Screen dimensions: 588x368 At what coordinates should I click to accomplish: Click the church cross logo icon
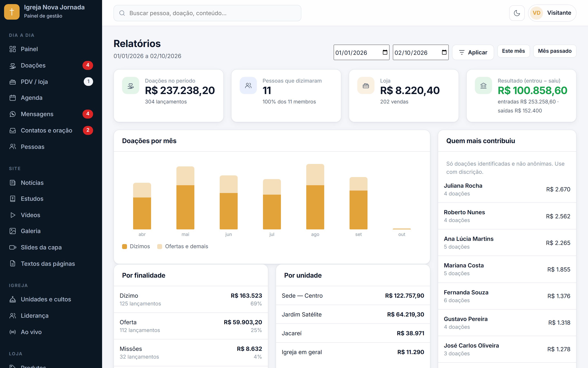(12, 12)
